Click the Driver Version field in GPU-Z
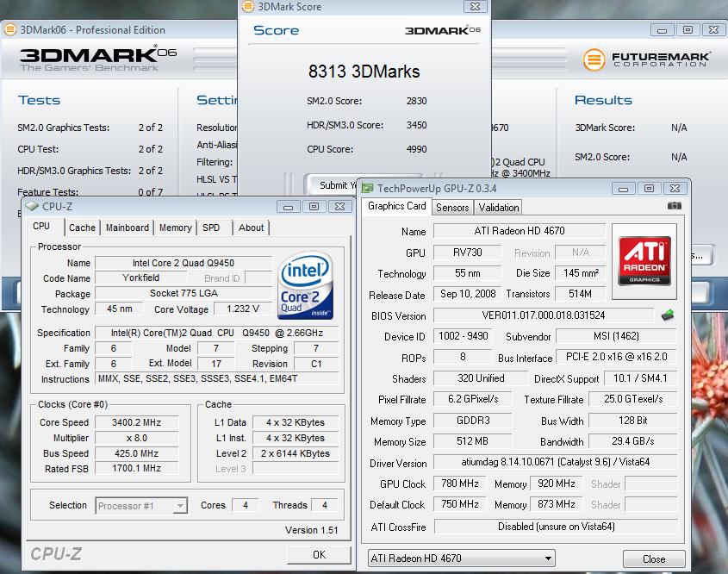Image resolution: width=728 pixels, height=574 pixels. coord(556,462)
